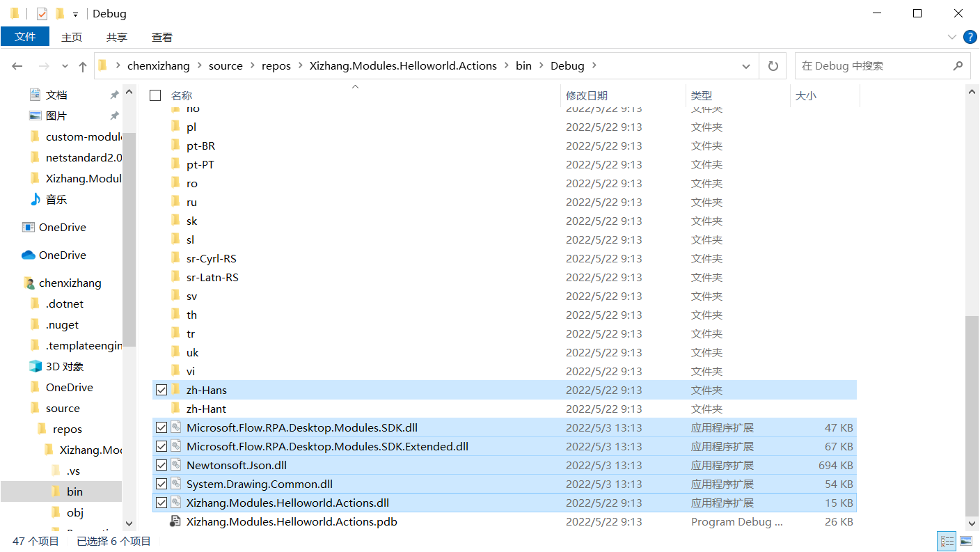Viewport: 980px width, 552px height.
Task: Click the Newtonsoft.Json.dll file icon
Action: [175, 465]
